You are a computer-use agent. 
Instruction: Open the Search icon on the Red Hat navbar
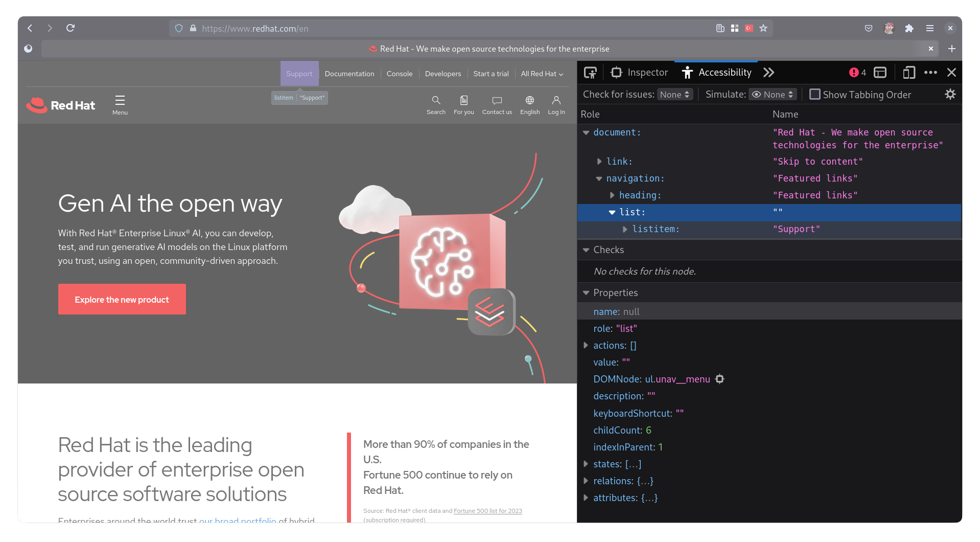pyautogui.click(x=436, y=105)
